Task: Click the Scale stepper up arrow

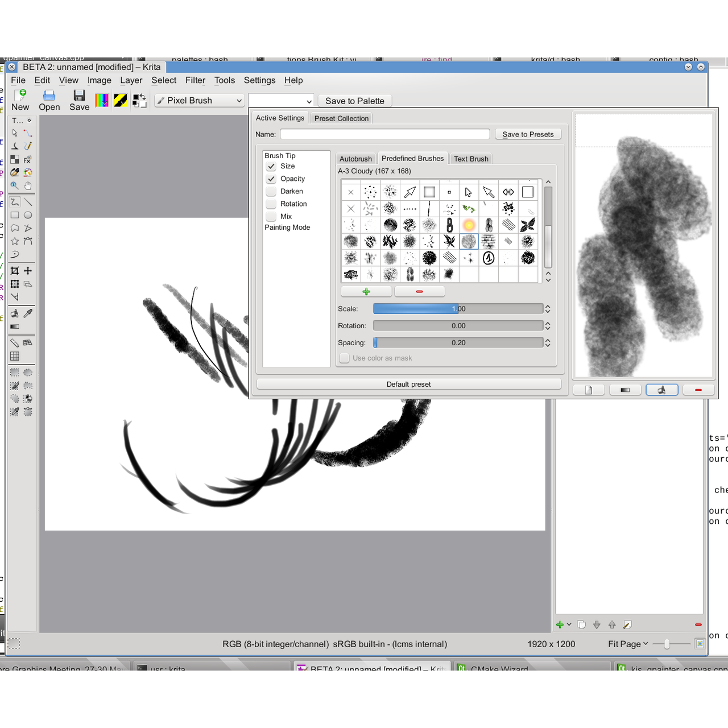Action: coord(547,306)
